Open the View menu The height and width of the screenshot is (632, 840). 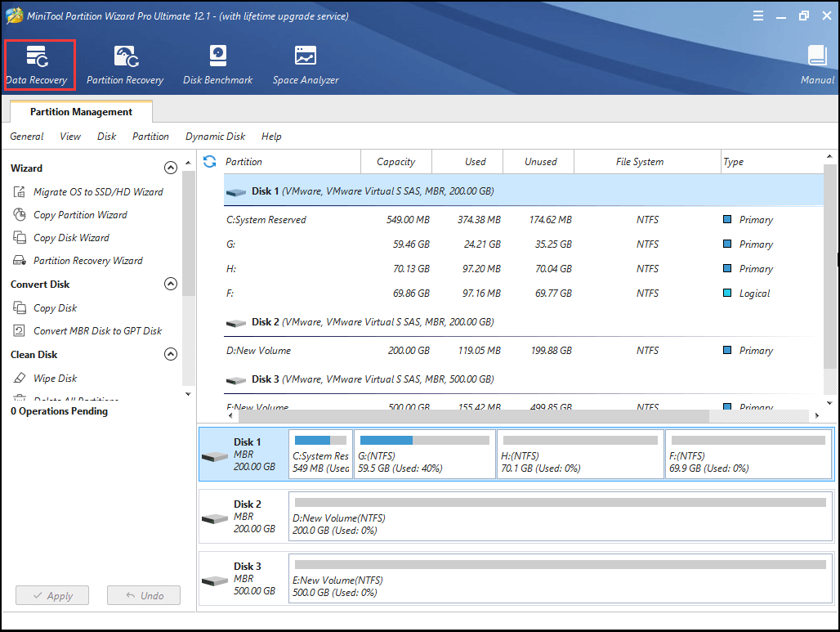click(x=70, y=137)
